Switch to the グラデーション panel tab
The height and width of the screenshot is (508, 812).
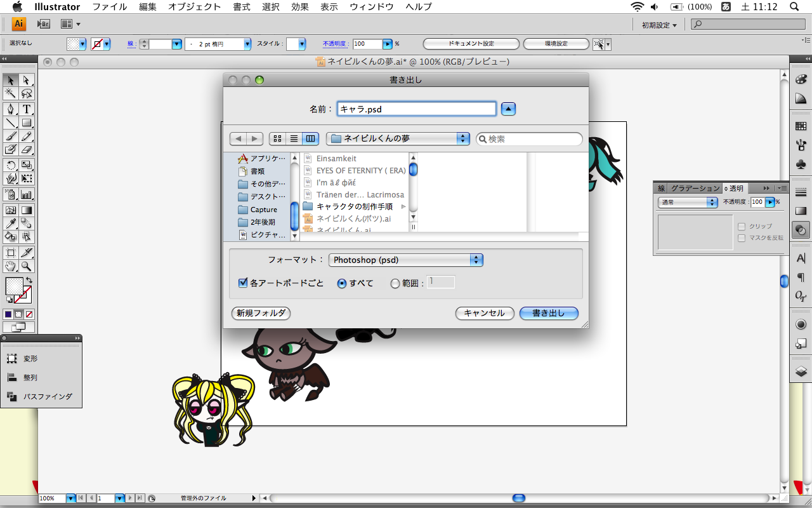click(696, 189)
